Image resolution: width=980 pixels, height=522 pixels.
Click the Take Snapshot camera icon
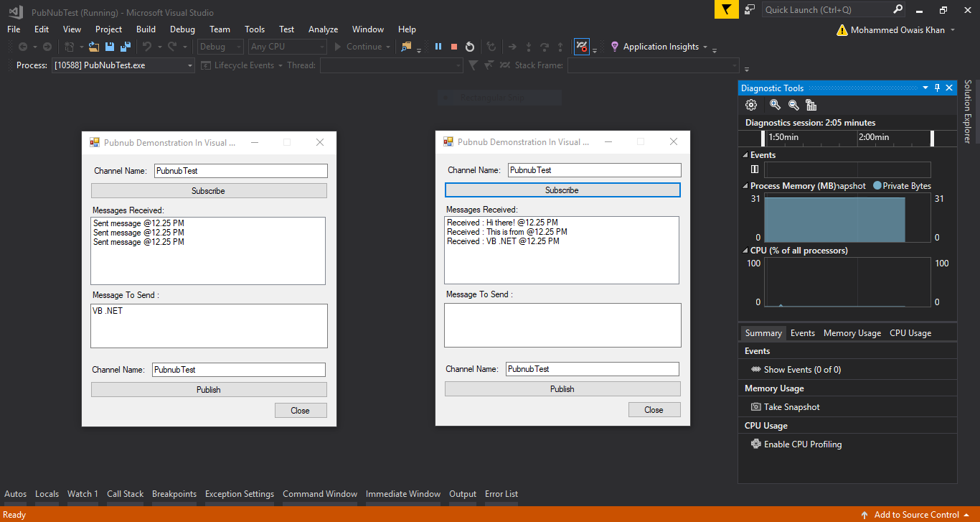coord(755,407)
